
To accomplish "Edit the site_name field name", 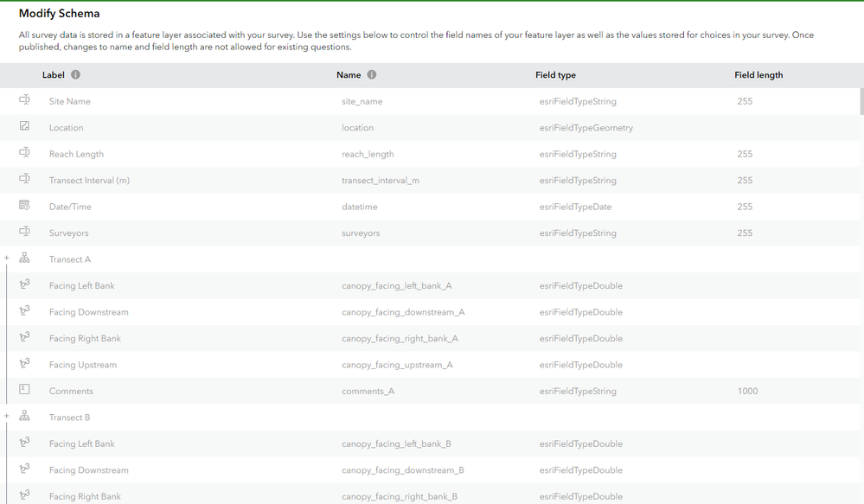I will (362, 102).
